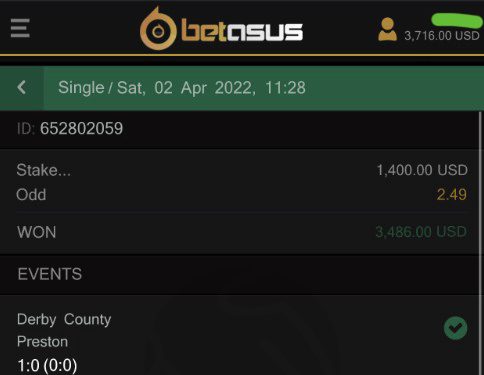Click the Preston team name
484x375 pixels.
click(42, 342)
